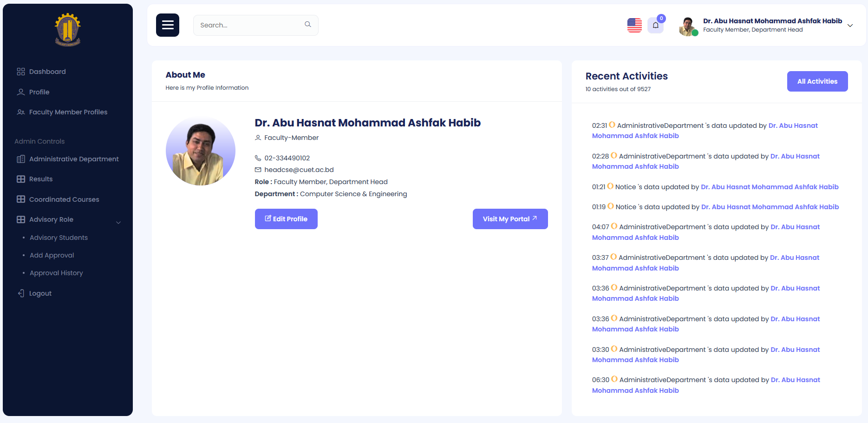The width and height of the screenshot is (868, 423).
Task: Select Advisory Students submenu item
Action: pyautogui.click(x=59, y=238)
